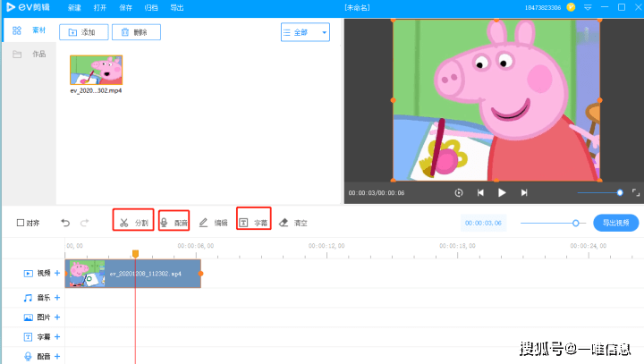Open the 导出 menu item
Image resolution: width=644 pixels, height=364 pixels.
pyautogui.click(x=177, y=8)
